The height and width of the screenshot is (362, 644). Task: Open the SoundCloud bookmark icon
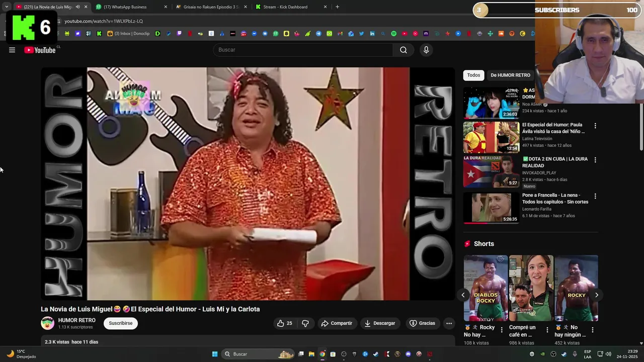(x=501, y=34)
